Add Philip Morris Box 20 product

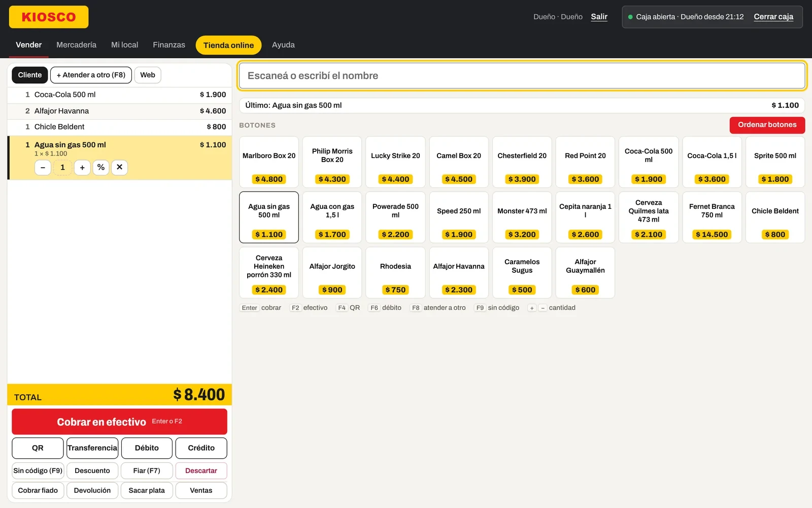tap(332, 162)
